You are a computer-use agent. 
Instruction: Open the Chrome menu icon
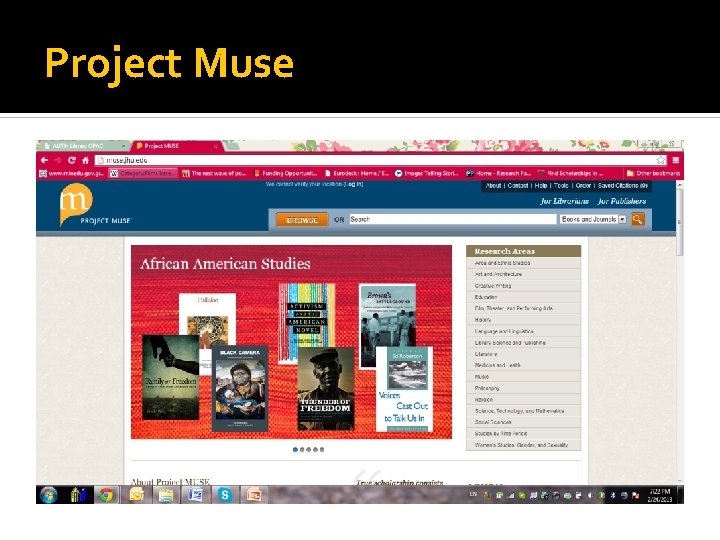[x=675, y=160]
